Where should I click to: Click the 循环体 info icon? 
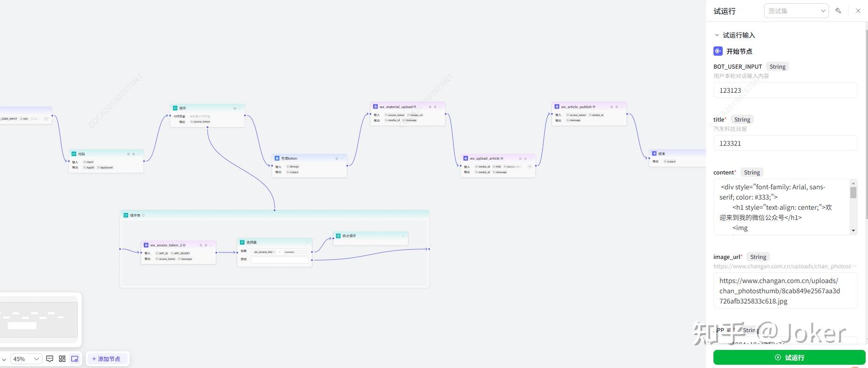[x=143, y=215]
